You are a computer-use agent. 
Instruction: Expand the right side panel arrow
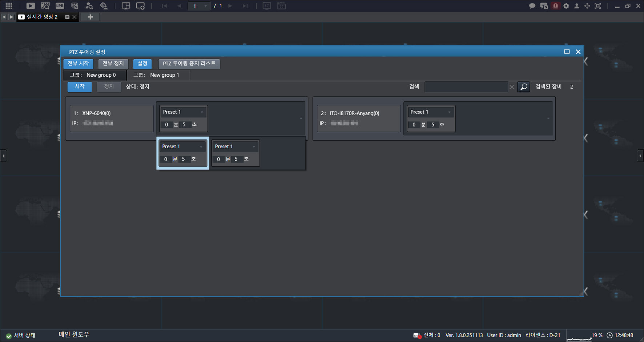[640, 156]
